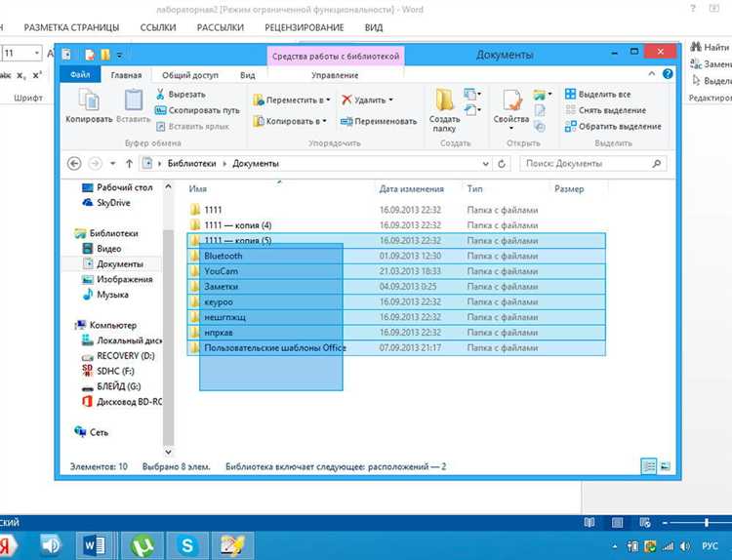
Task: Open Свойства properties icon
Action: 511,100
